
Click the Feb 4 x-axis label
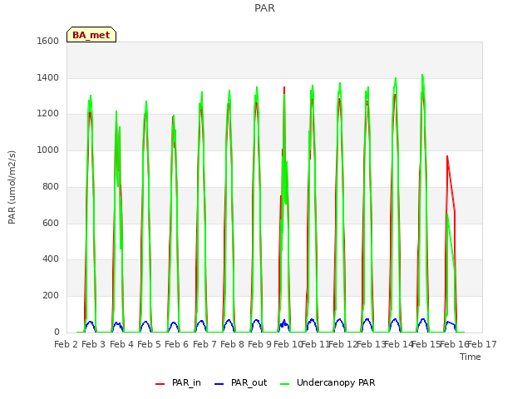pos(121,344)
